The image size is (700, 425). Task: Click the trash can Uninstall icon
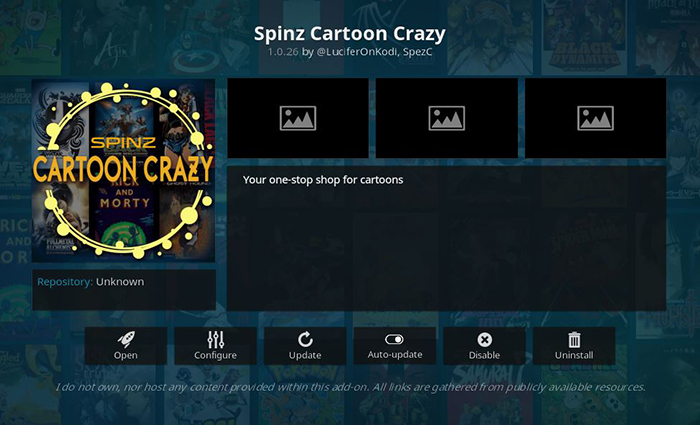(x=574, y=340)
